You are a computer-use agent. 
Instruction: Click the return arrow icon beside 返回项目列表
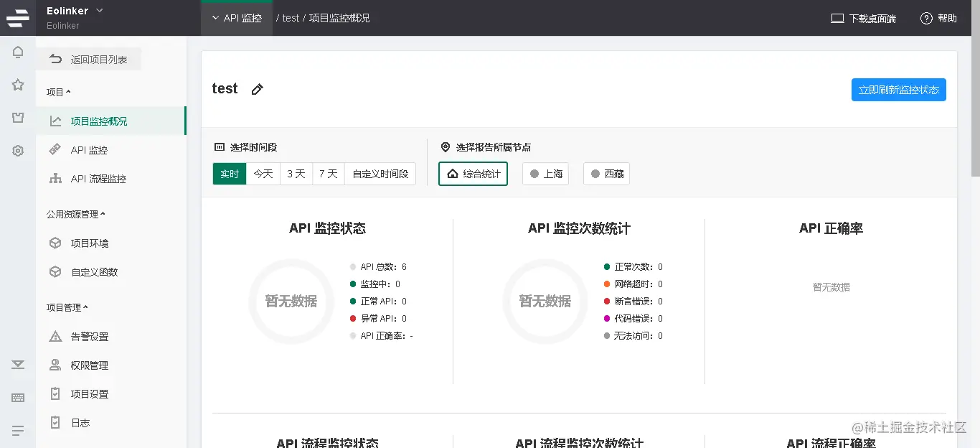tap(55, 60)
